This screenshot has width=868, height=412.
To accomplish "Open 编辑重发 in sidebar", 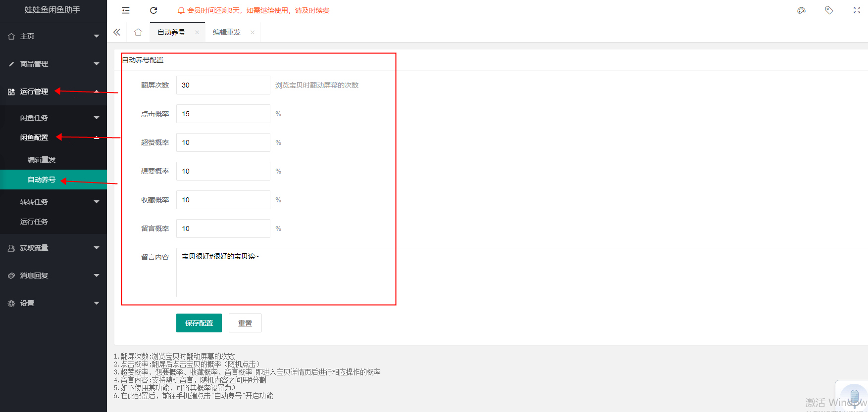I will pos(53,160).
